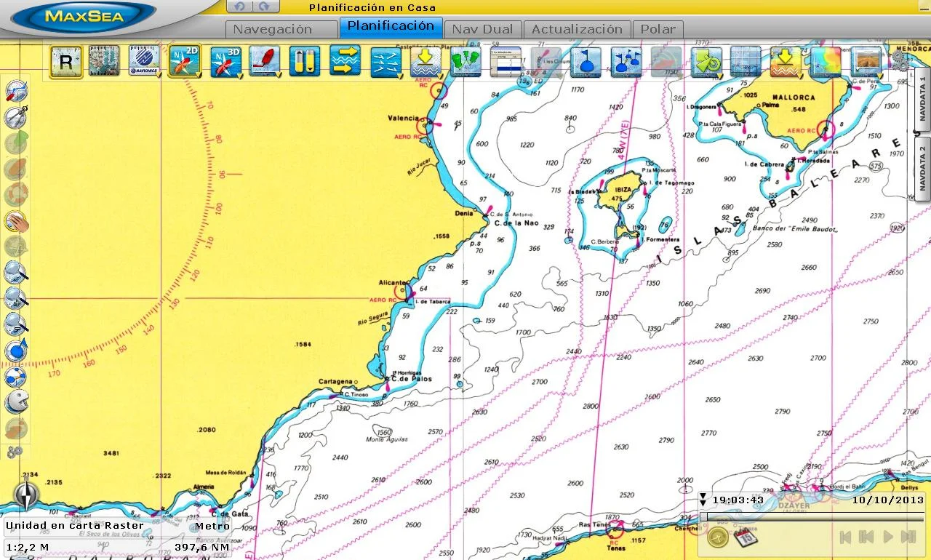Click the redo arrow button
Screen dimensions: 931x560
266,7
